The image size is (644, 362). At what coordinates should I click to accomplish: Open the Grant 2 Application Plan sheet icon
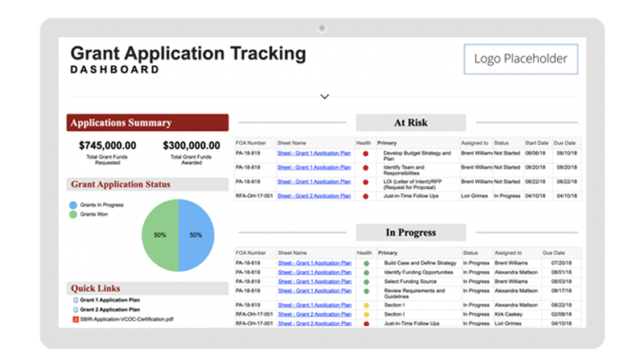76,310
